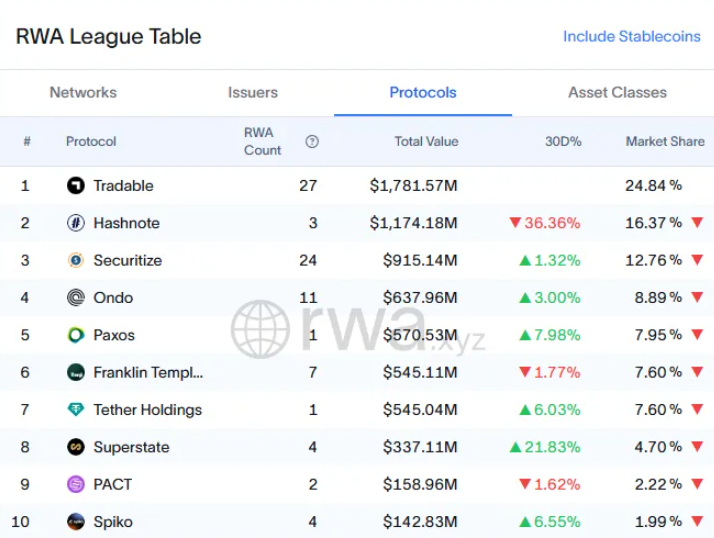
Task: Click the Paxos protocol logo icon
Action: tap(76, 335)
